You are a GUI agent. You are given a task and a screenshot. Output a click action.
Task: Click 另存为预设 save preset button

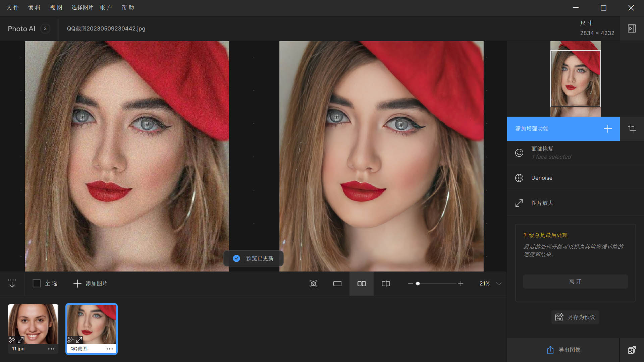point(575,317)
